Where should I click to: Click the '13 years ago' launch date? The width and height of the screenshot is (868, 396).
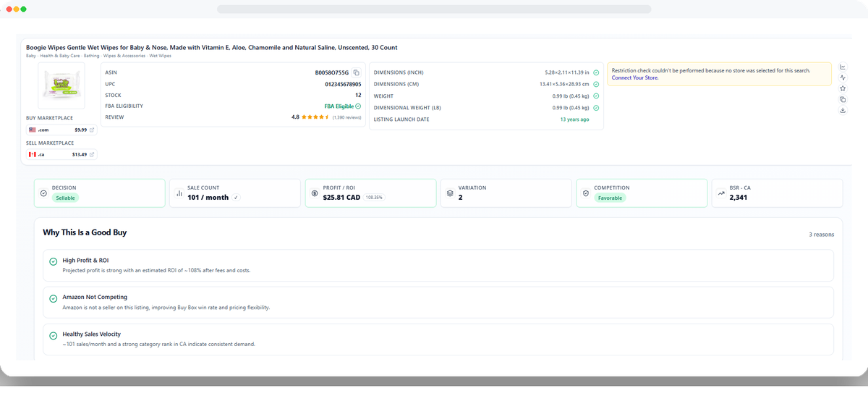[x=574, y=119]
